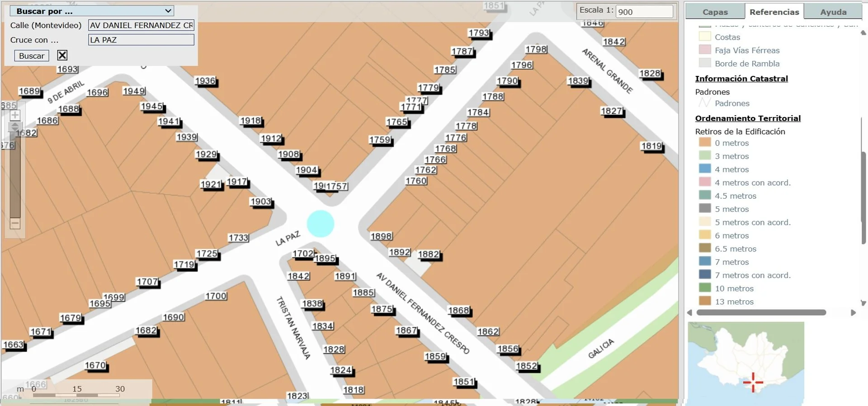
Task: Click the Ordenamiento Territorial heading link
Action: coord(748,118)
